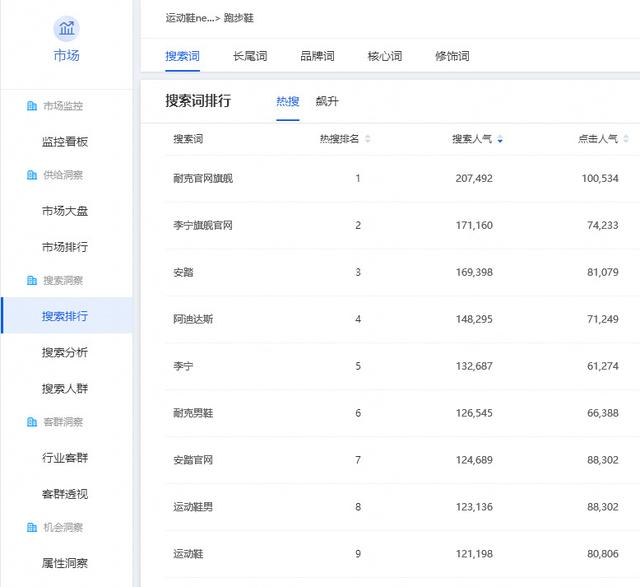Click search popularity value 207,492
The height and width of the screenshot is (587, 640).
pyautogui.click(x=474, y=178)
